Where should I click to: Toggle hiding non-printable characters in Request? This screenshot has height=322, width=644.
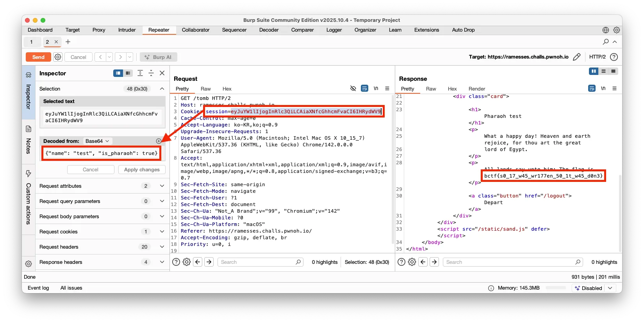[x=353, y=89]
